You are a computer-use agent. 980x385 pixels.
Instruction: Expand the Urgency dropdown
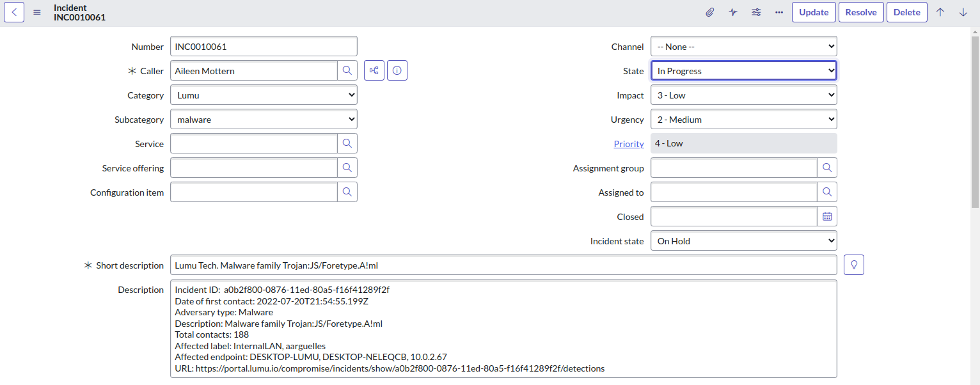(743, 119)
